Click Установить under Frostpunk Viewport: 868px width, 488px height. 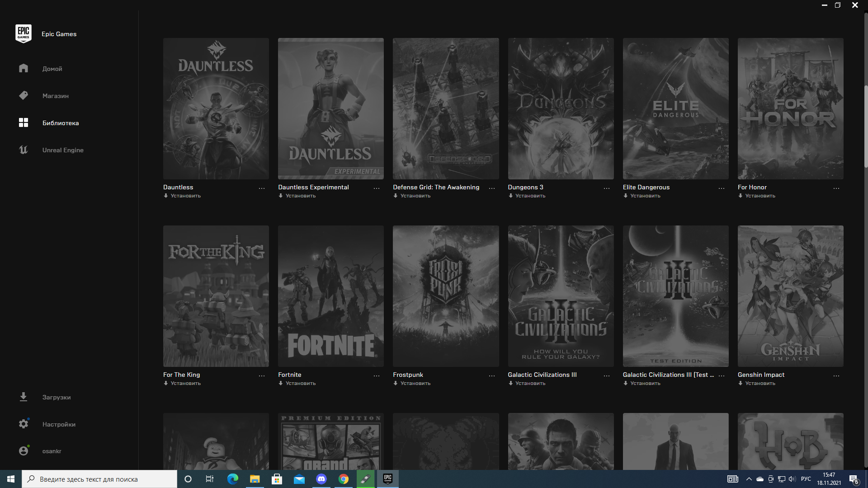click(x=415, y=383)
